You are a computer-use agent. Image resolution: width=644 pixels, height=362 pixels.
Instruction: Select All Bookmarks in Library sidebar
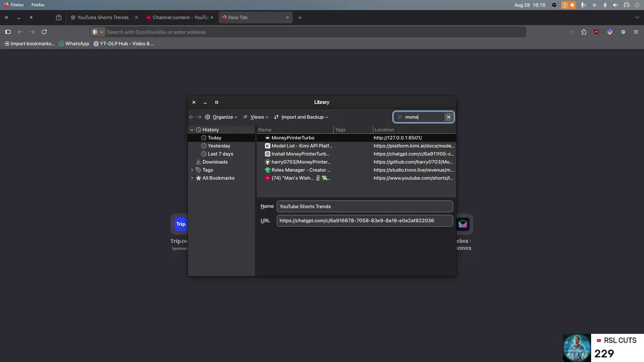coord(221,178)
